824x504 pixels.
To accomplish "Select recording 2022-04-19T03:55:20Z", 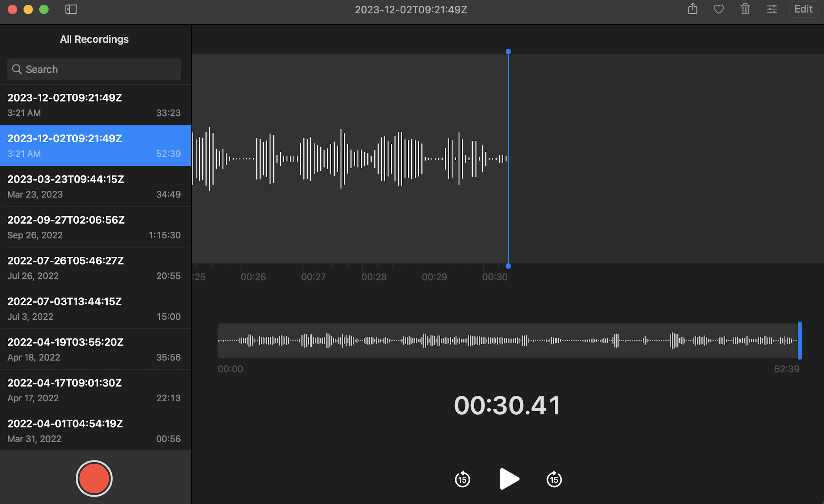I will pyautogui.click(x=94, y=350).
